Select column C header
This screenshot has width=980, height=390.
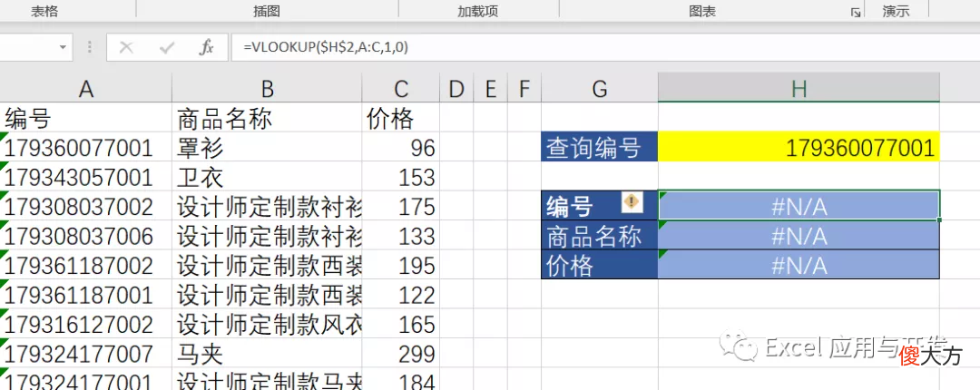coord(401,90)
